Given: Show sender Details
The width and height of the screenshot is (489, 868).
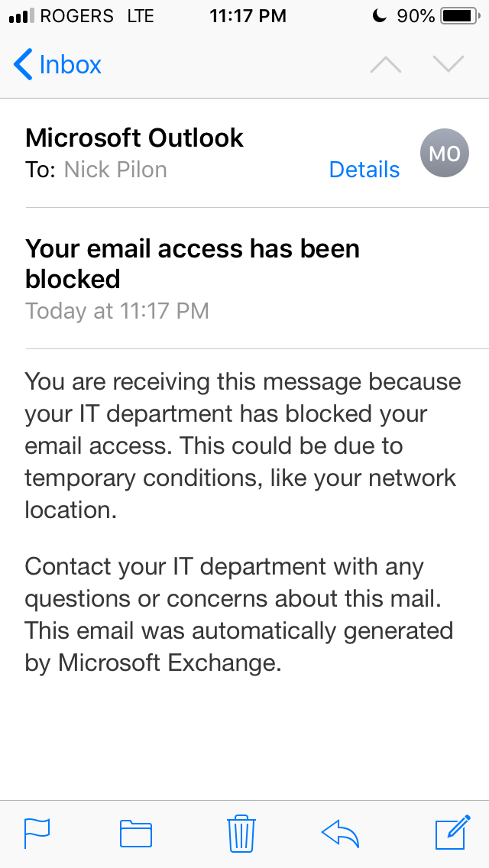Looking at the screenshot, I should (x=364, y=170).
